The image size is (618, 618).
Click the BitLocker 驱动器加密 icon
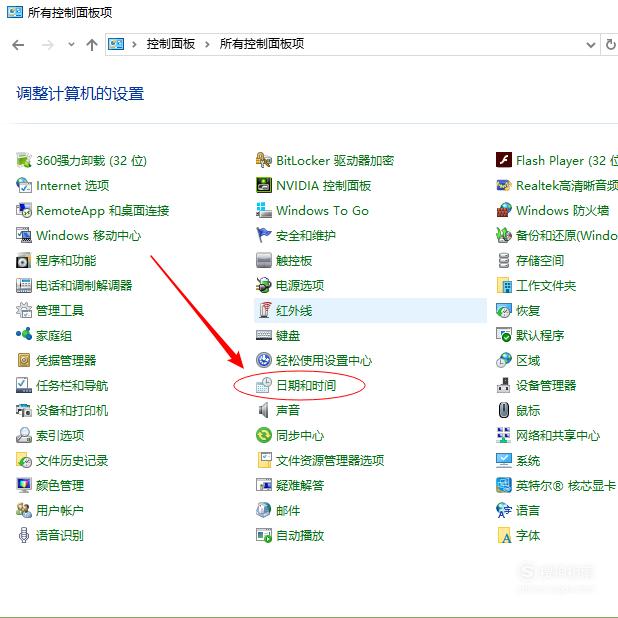(264, 160)
